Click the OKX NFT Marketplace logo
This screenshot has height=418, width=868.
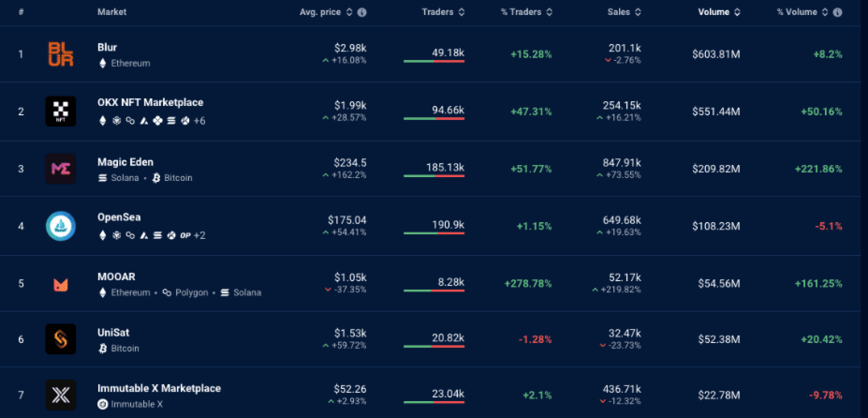(61, 112)
